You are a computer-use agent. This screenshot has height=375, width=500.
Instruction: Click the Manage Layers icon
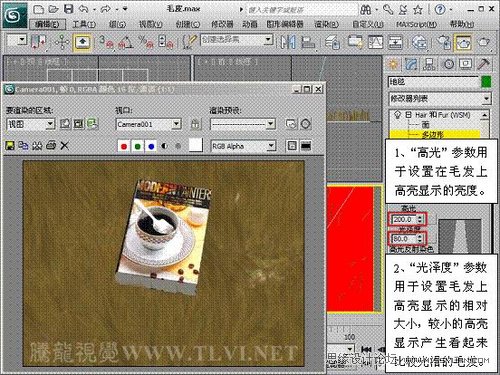tap(332, 42)
